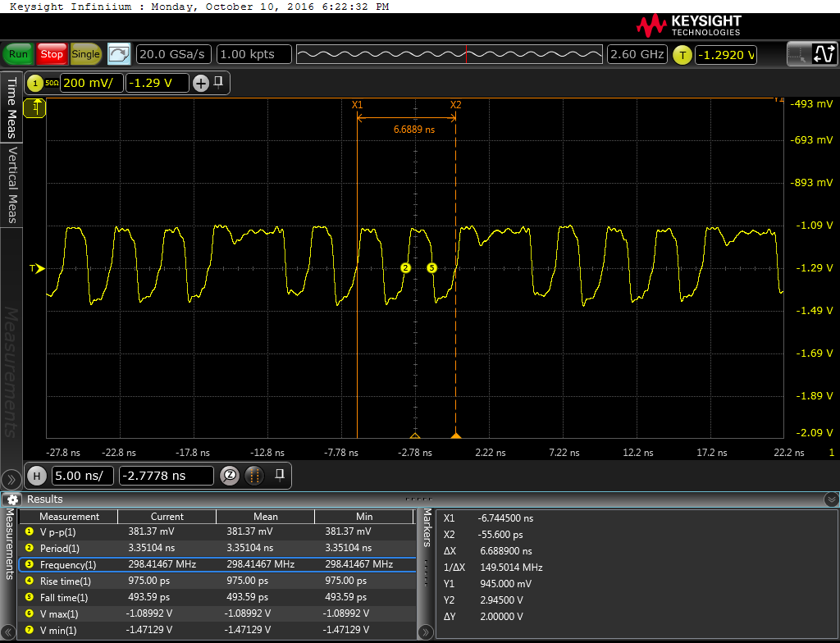840x643 pixels.
Task: Click the plus add channel icon
Action: pos(201,83)
